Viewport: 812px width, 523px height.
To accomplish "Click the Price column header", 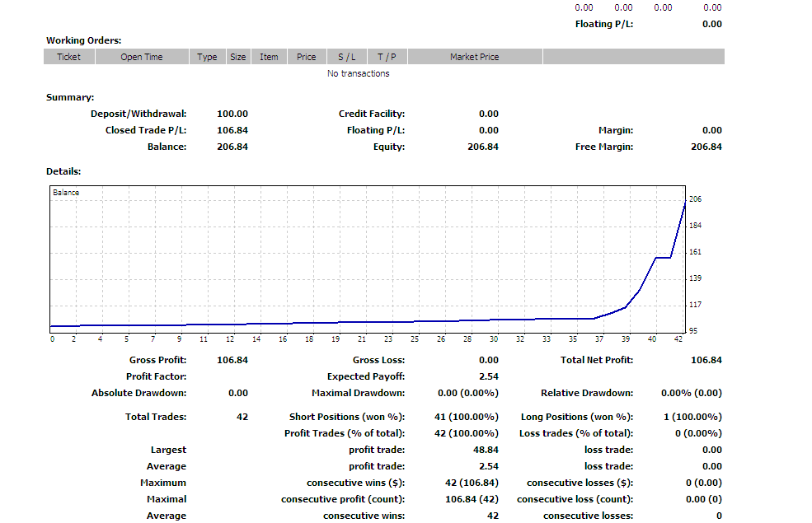I will coord(307,57).
